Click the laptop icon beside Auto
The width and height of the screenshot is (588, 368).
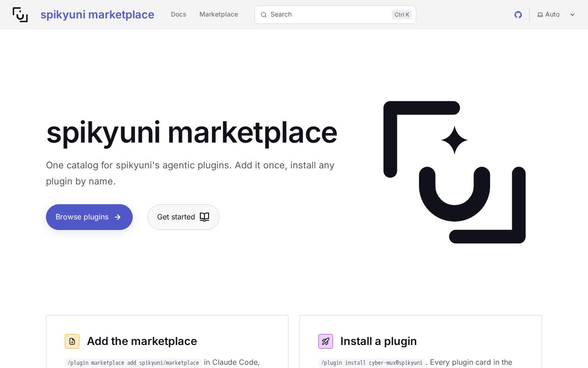point(540,15)
